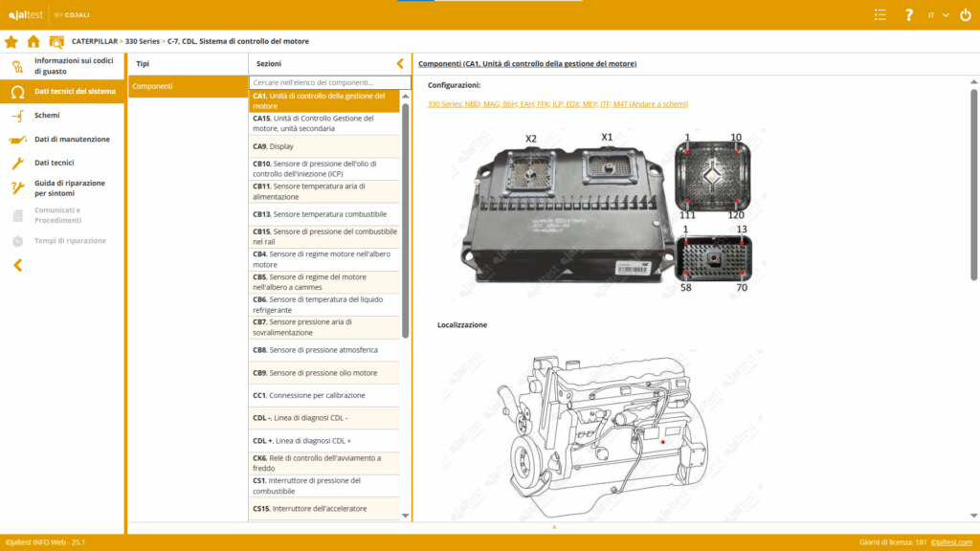Select CS15 Interruttore dell'acceleratore
This screenshot has height=551, width=980.
point(324,509)
